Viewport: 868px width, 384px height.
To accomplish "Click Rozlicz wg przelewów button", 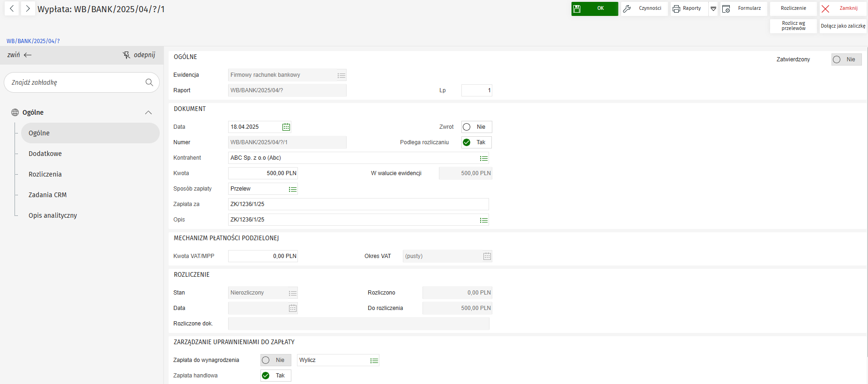I will pos(793,26).
